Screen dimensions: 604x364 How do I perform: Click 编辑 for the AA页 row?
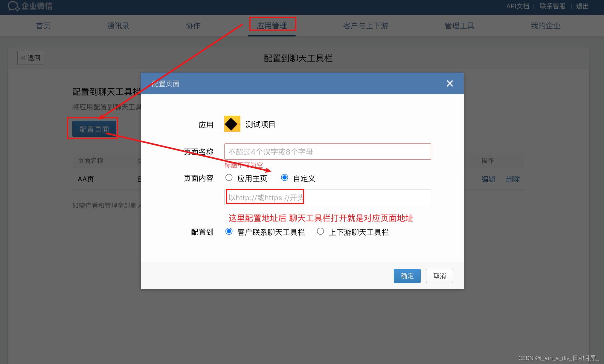(488, 179)
